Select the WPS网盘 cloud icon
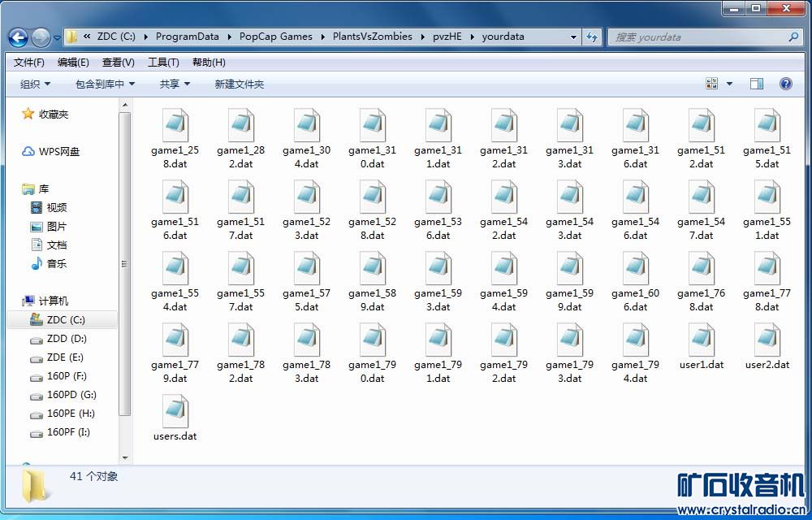This screenshot has height=520, width=812. click(x=28, y=152)
